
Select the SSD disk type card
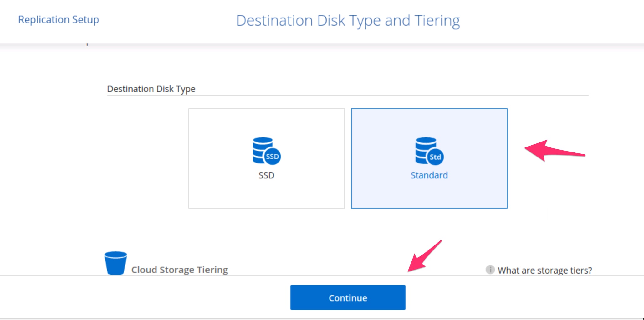click(266, 194)
